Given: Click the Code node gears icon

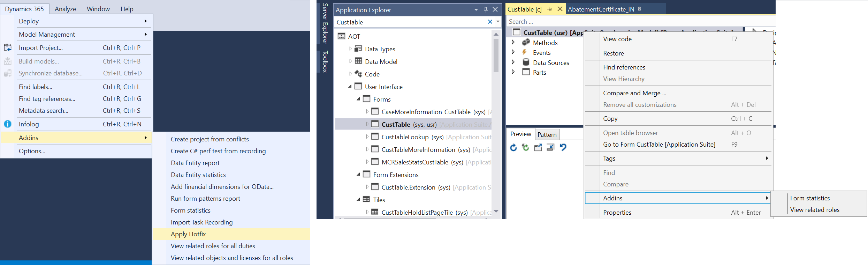Looking at the screenshot, I should click(358, 74).
